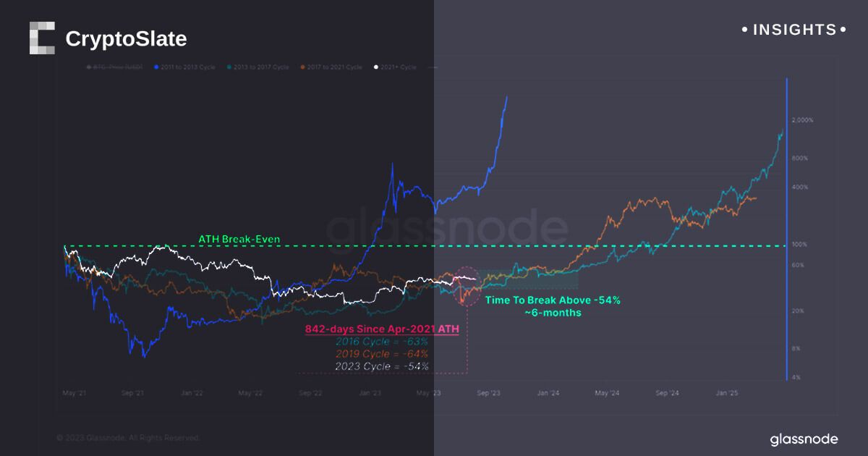Toggle the 2011 to 2013 Cycle series
The width and height of the screenshot is (868, 456).
(x=191, y=67)
